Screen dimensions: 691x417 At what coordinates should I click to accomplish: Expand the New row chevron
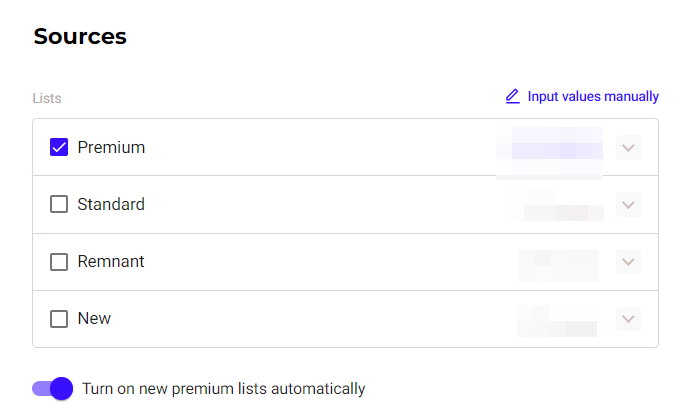628,319
